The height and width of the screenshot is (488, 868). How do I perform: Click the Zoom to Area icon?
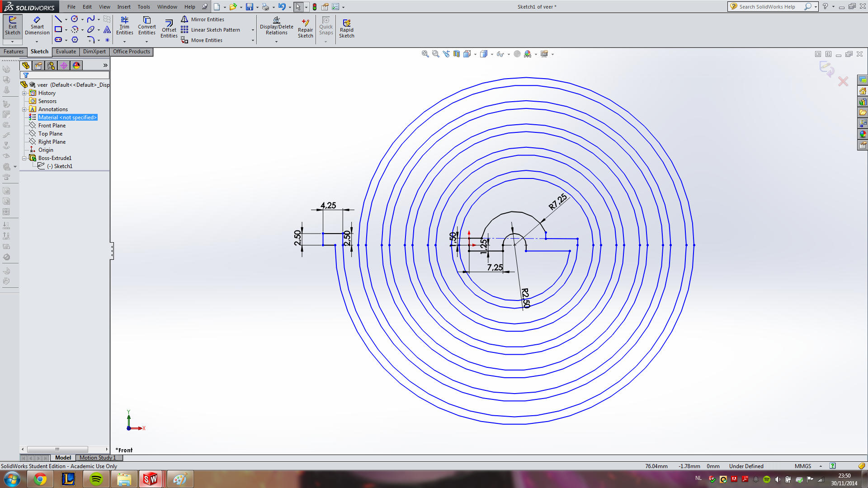435,54
